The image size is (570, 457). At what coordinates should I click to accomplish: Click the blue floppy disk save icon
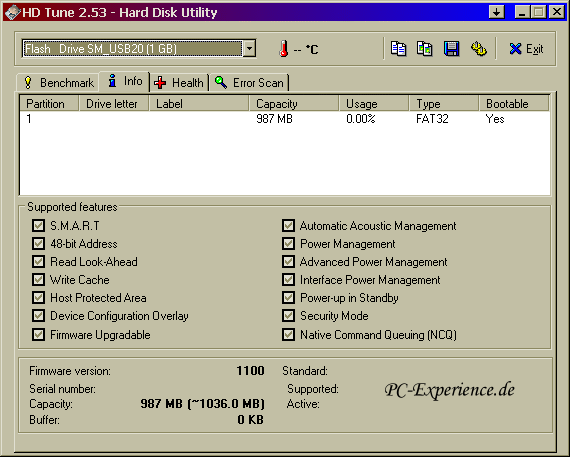click(x=451, y=49)
